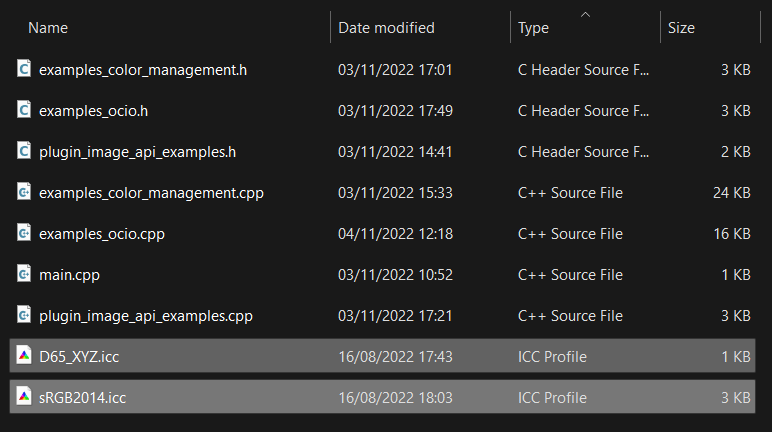Sort files by the Size column header
The image size is (772, 432).
coord(681,28)
